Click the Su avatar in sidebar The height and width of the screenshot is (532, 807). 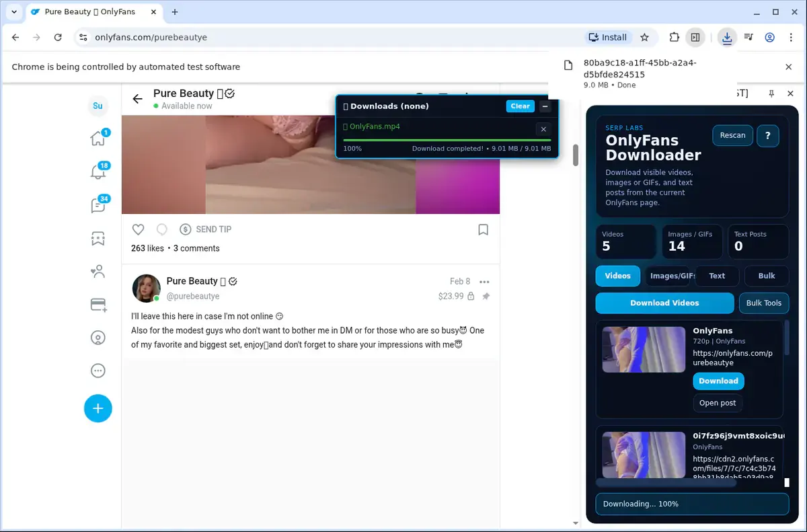point(98,106)
